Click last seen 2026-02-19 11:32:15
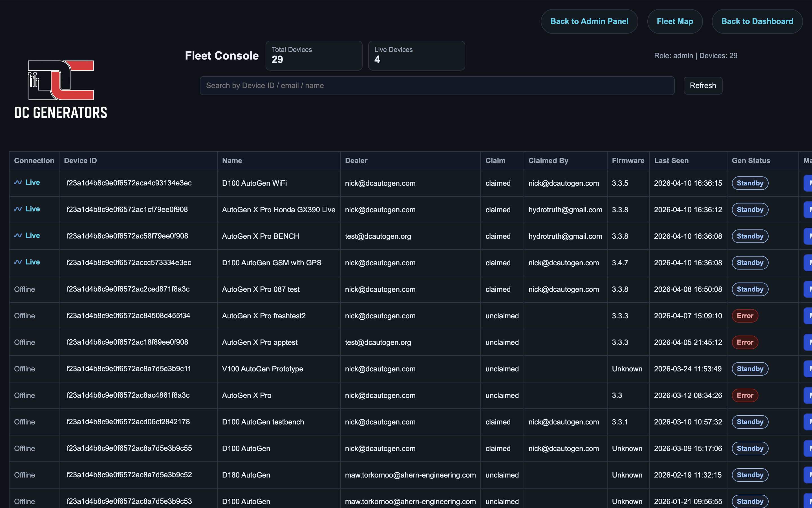Screen dimensions: 812x508 pos(687,475)
